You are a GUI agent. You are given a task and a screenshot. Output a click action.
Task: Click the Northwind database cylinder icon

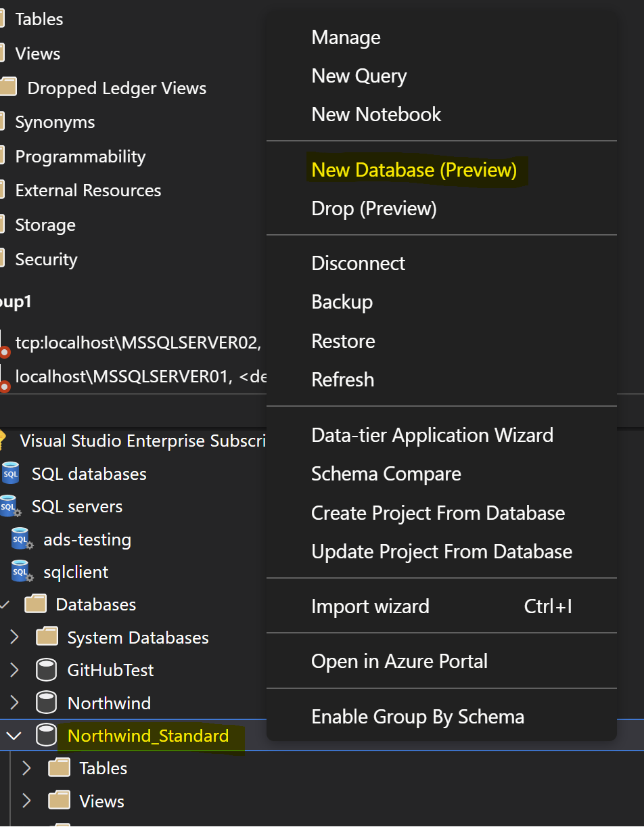tap(46, 702)
